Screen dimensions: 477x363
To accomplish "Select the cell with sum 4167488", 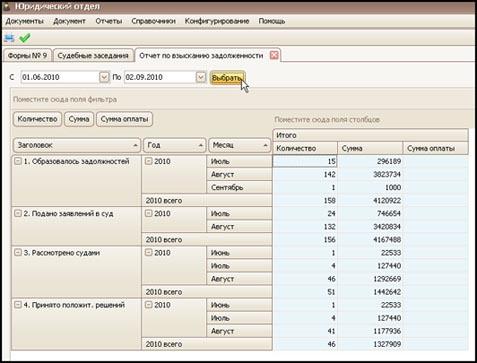I will coord(370,240).
